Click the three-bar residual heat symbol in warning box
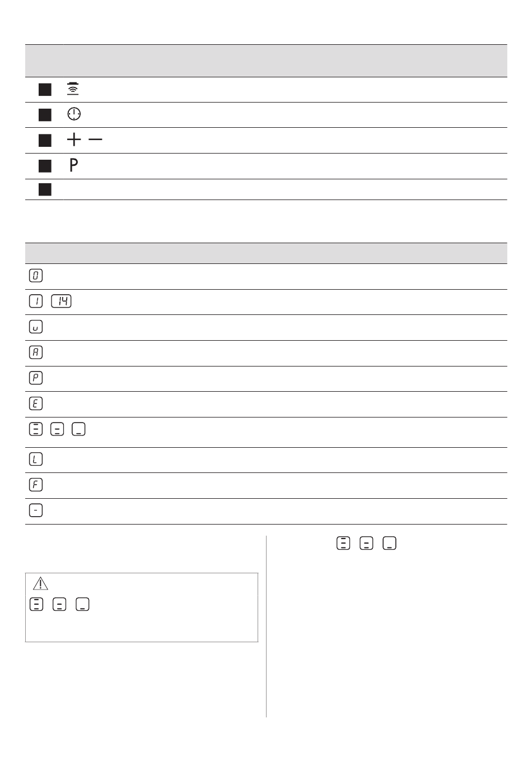This screenshot has height=770, width=532. tap(36, 604)
